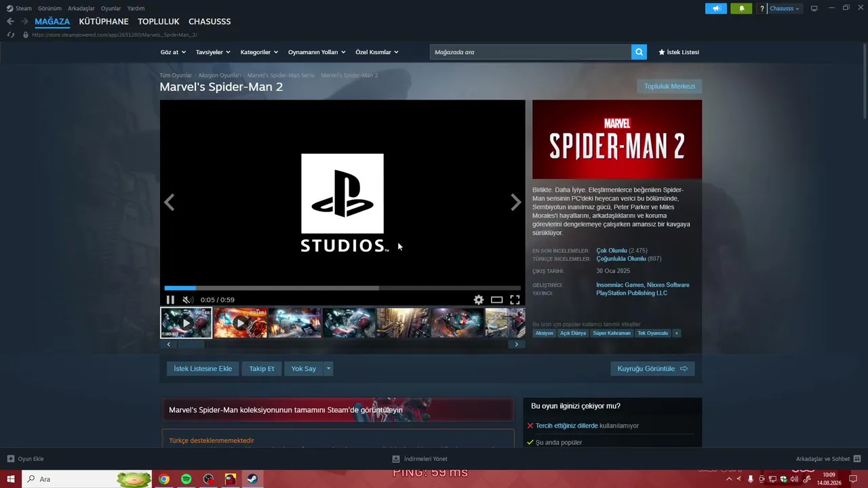Switch to the TOPLULUK tab

pyautogui.click(x=159, y=22)
